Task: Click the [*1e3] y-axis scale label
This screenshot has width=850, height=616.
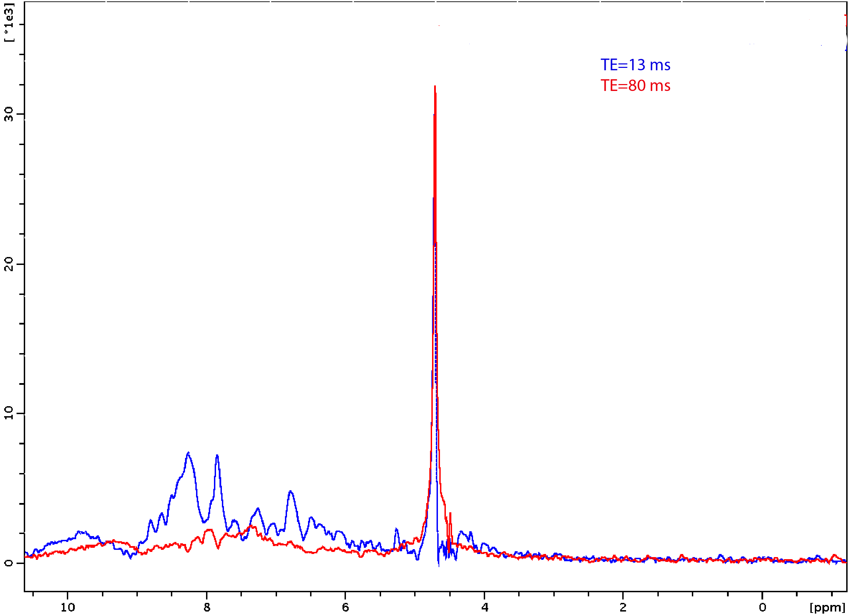Action: tap(9, 22)
